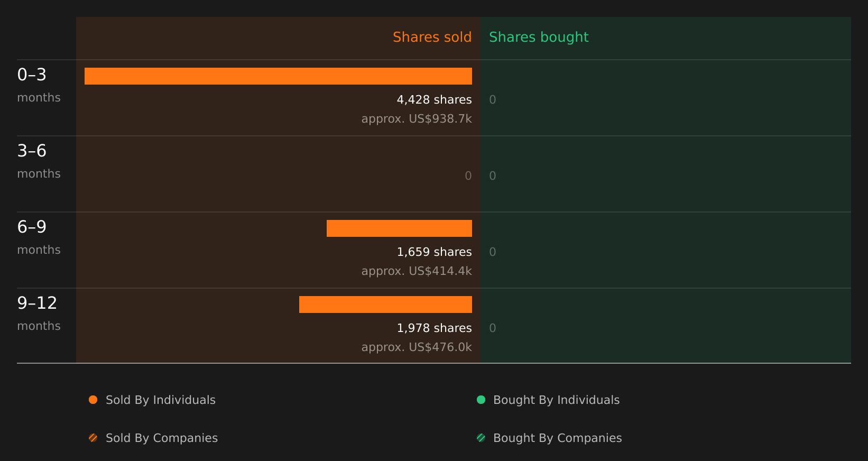Click the 0–3 months orange sold bar
The width and height of the screenshot is (868, 461).
(x=278, y=76)
